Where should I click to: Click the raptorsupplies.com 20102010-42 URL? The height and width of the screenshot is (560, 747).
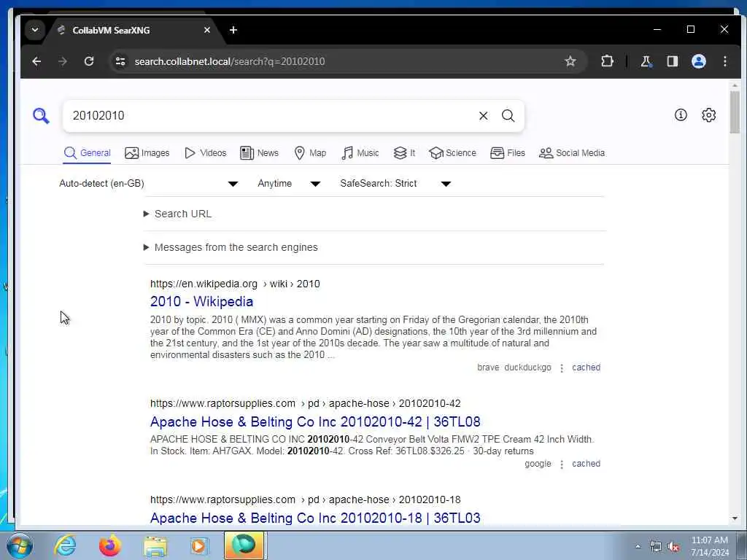tap(306, 403)
